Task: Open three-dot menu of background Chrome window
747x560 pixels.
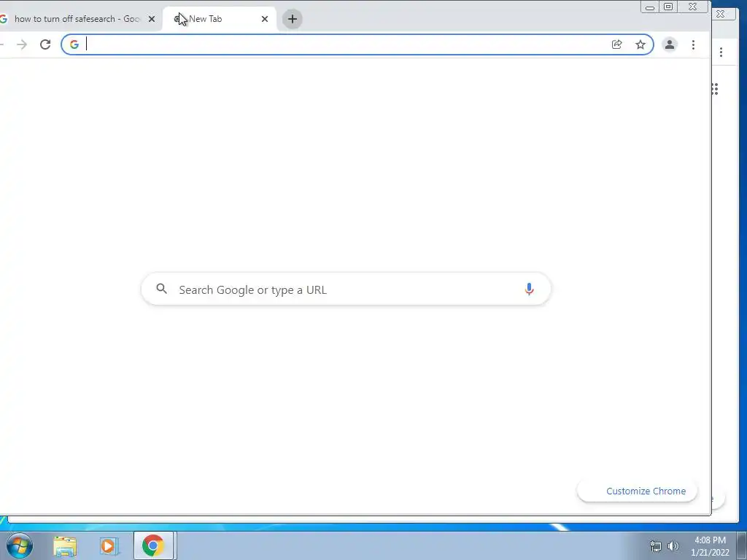Action: click(721, 52)
